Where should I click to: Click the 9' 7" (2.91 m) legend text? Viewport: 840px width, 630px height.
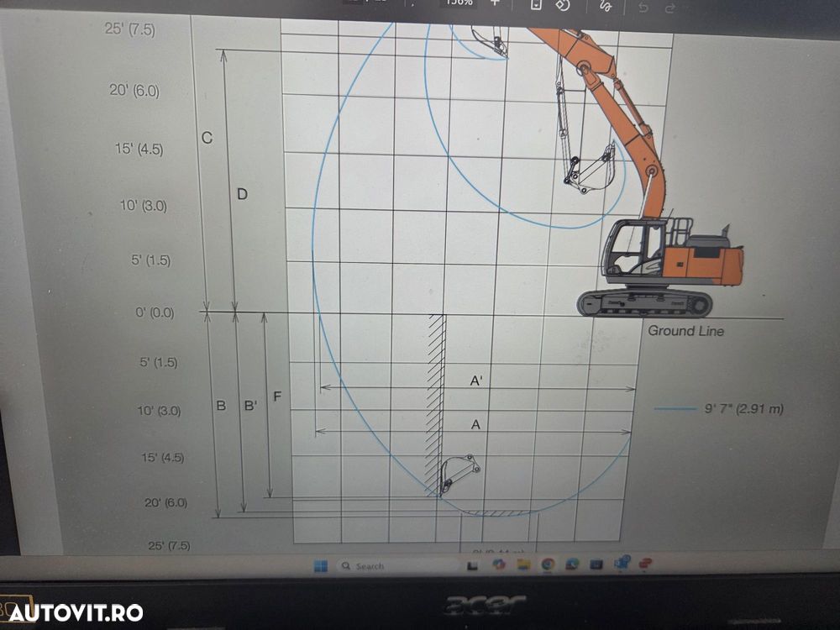(744, 409)
